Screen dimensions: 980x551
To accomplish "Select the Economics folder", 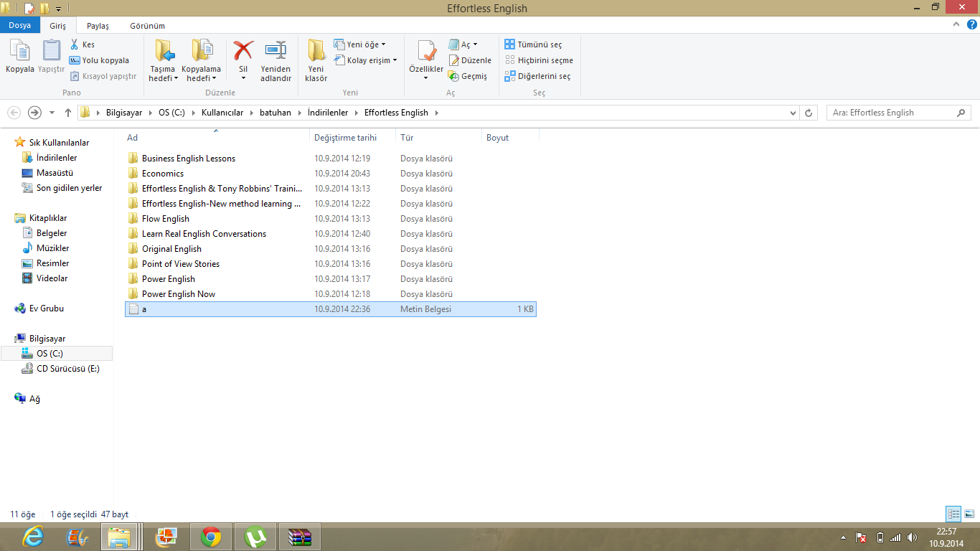I will pos(162,174).
